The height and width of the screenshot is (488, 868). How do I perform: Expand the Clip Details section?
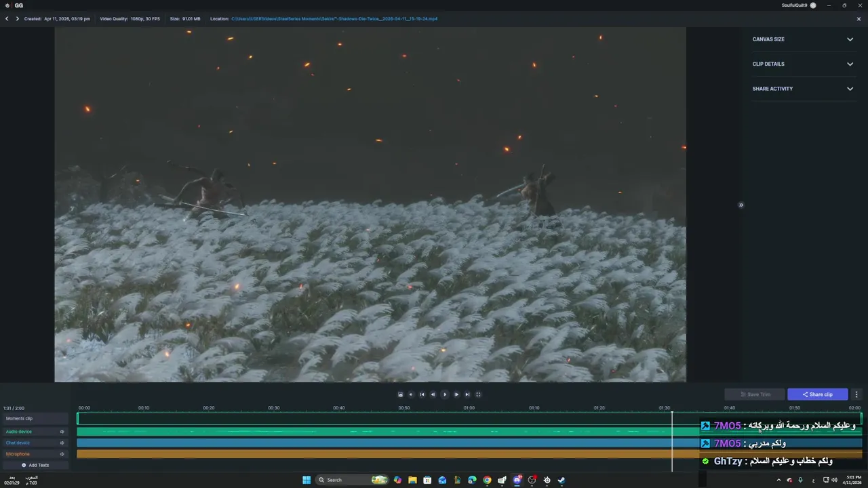coord(803,64)
